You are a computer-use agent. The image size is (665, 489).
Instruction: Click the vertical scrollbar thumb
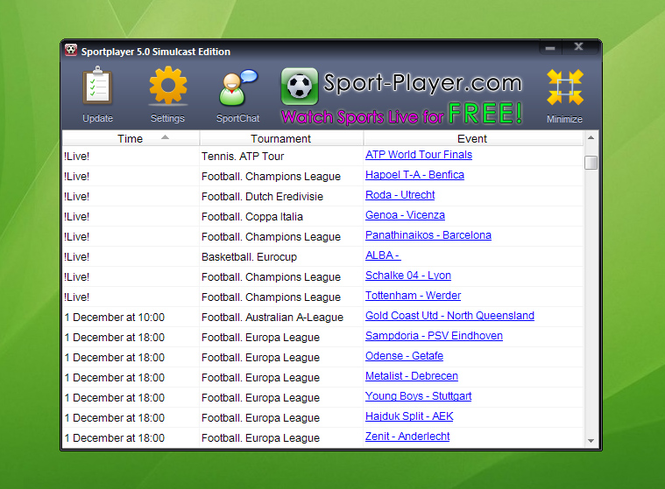(x=591, y=162)
